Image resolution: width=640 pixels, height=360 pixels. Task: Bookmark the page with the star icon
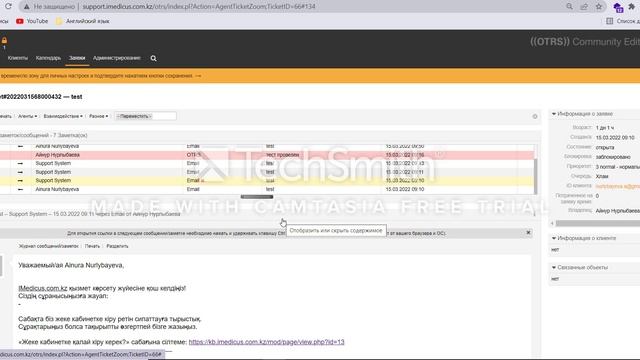[x=599, y=7]
